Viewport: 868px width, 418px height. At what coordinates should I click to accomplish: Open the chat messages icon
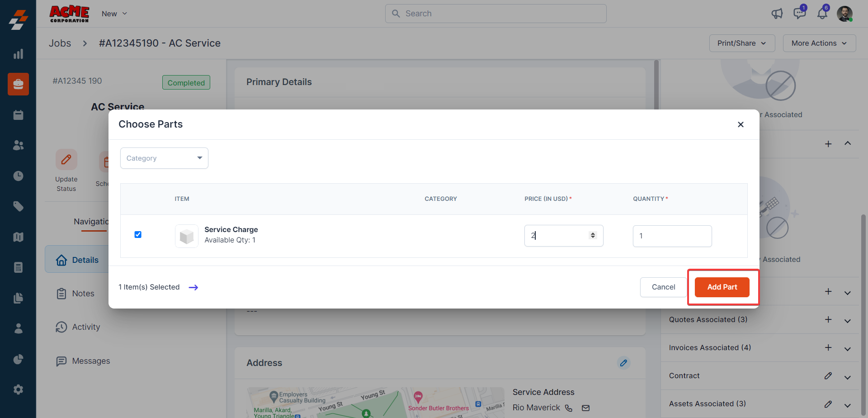coord(799,14)
